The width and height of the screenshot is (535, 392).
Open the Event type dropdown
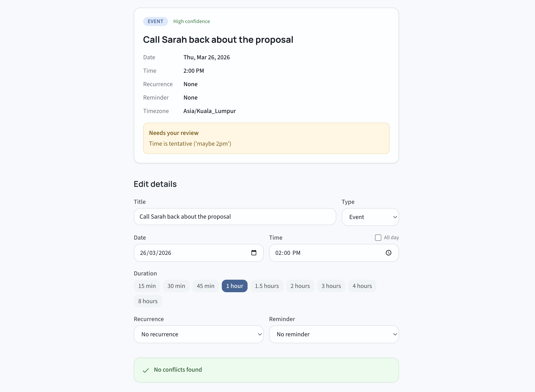pos(370,217)
